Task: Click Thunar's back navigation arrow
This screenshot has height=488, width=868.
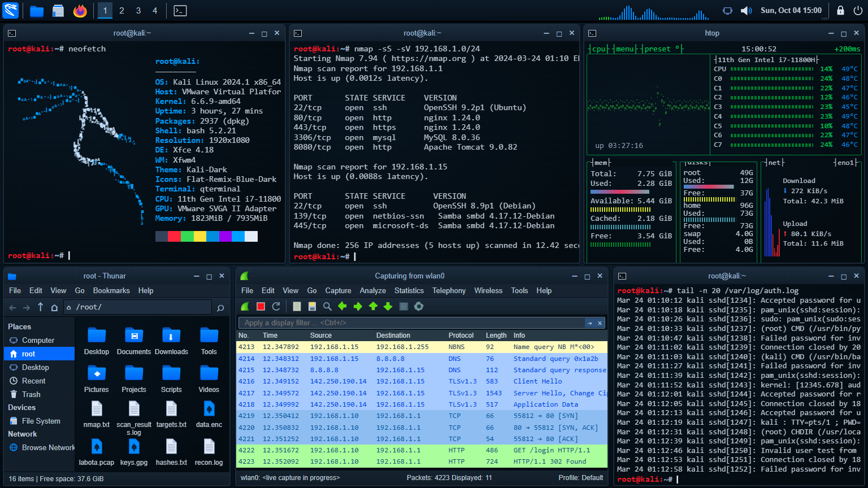Action: click(12, 307)
